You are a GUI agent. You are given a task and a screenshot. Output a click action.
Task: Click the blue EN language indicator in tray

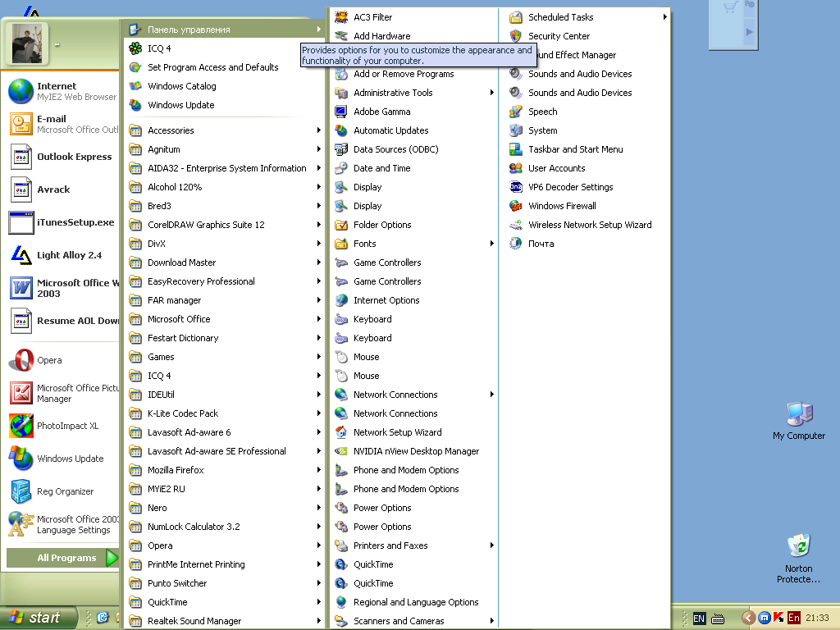pyautogui.click(x=699, y=619)
